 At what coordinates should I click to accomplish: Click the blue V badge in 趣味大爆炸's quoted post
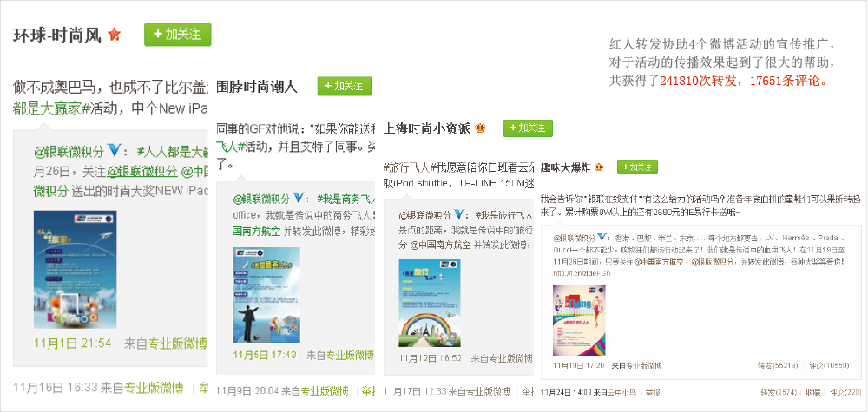603,238
